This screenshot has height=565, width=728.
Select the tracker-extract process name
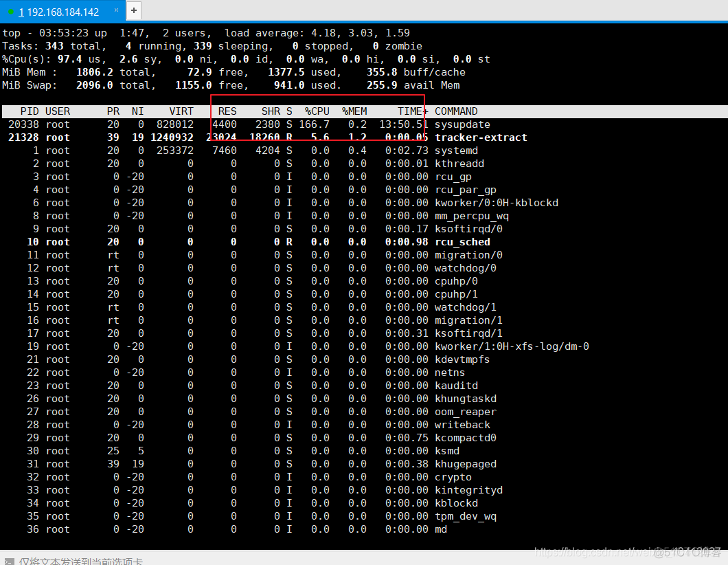(481, 137)
